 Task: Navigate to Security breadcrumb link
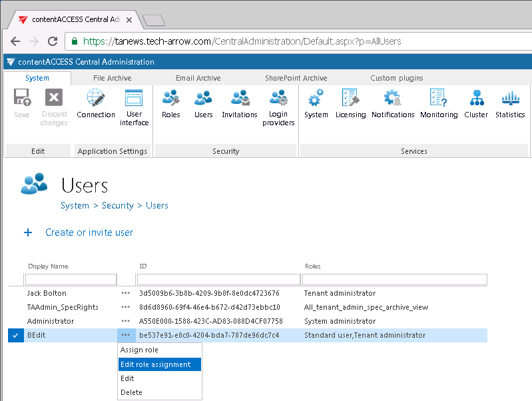[x=117, y=205]
